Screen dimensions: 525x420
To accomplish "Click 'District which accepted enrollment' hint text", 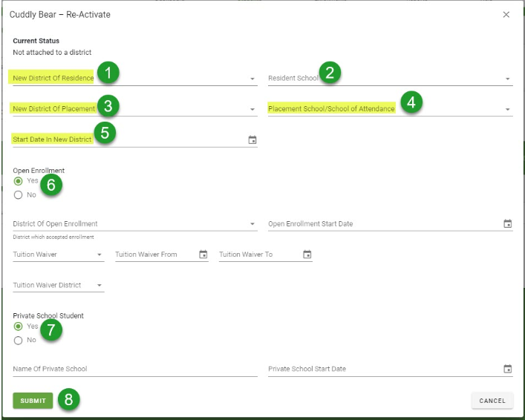I will pyautogui.click(x=53, y=237).
